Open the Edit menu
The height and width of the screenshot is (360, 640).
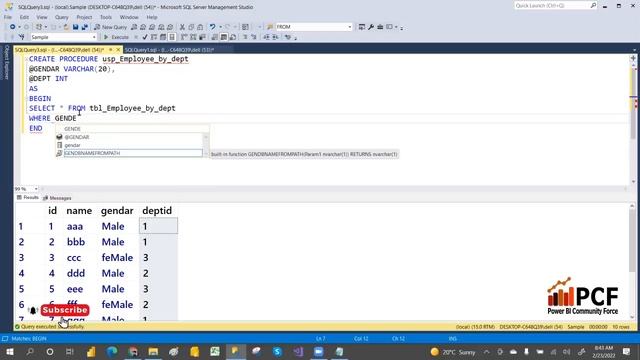24,17
